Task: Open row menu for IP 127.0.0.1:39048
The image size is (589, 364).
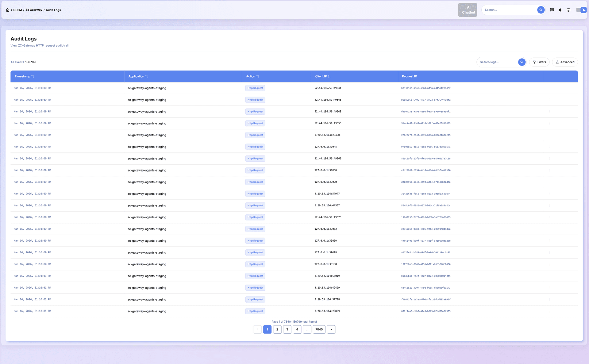Action: 550,147
